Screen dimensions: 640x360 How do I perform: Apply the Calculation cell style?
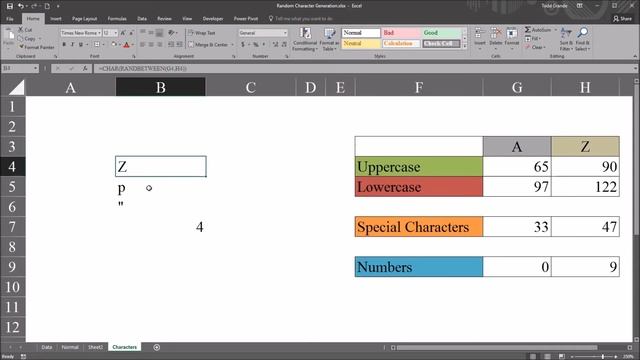(x=401, y=43)
